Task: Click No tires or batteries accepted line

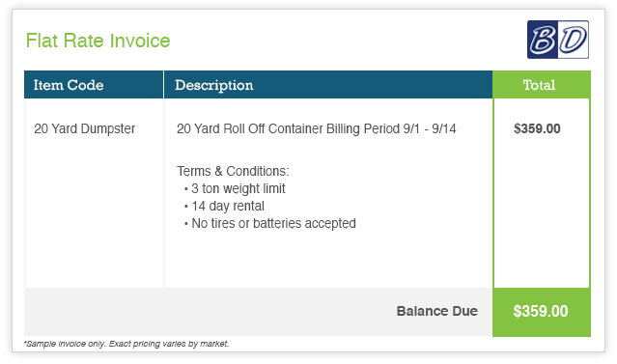Action: click(270, 223)
